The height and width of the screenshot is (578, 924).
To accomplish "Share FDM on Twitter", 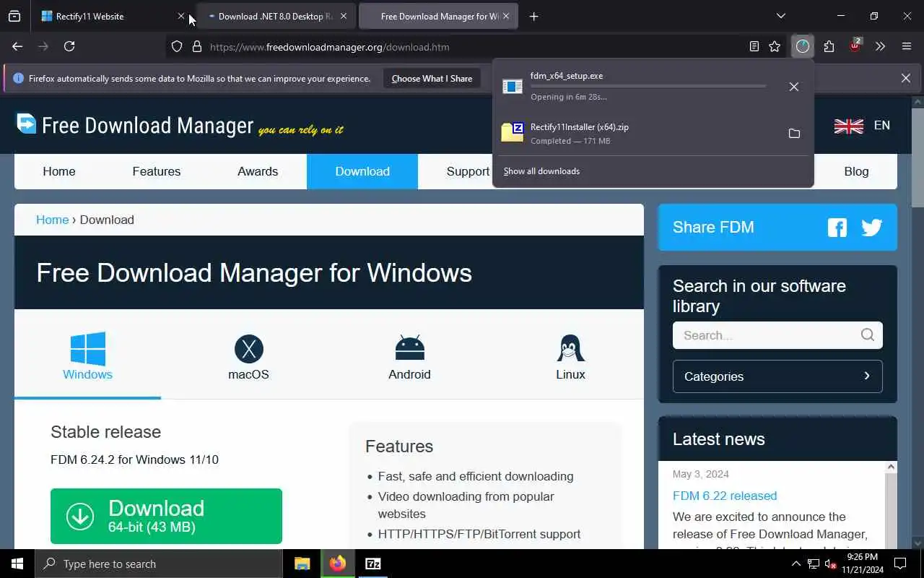I will (x=872, y=228).
